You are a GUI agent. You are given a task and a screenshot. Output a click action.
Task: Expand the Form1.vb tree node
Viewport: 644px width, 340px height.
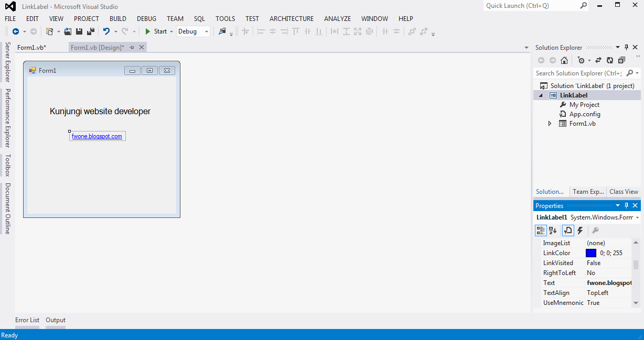[550, 123]
